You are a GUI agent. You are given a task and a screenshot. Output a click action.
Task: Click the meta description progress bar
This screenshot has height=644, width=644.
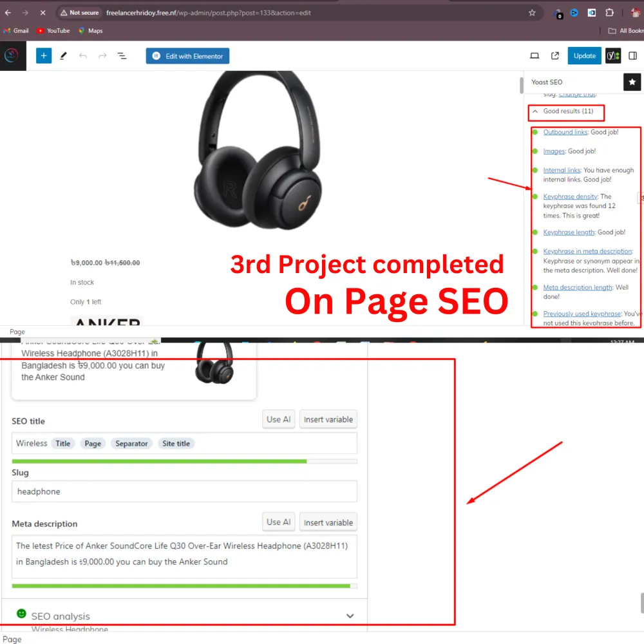point(184,586)
